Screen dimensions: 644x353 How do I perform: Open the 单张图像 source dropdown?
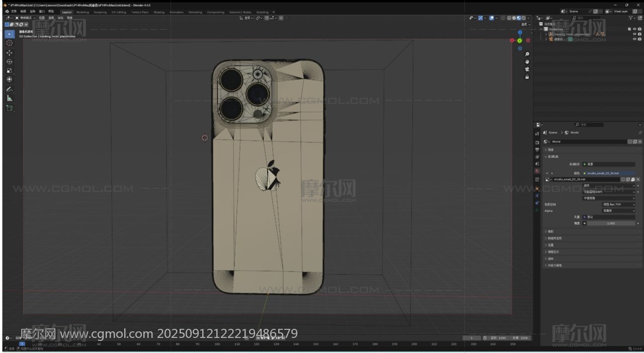click(x=609, y=198)
